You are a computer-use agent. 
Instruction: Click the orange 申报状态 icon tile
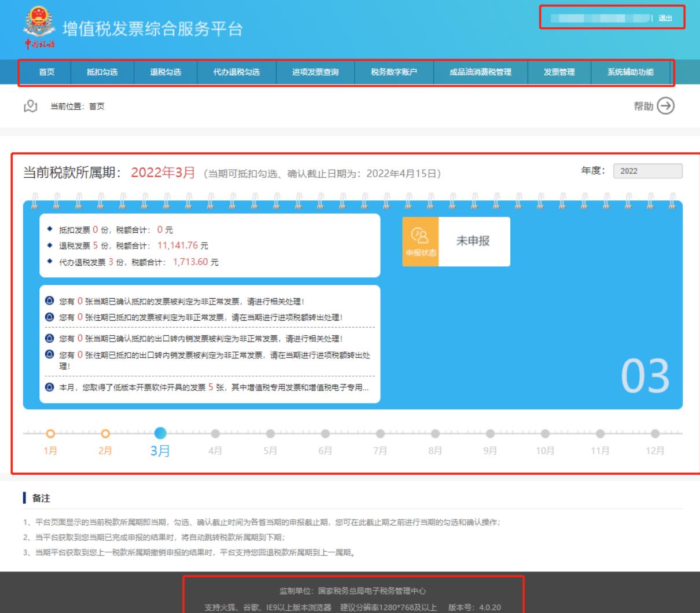(421, 241)
